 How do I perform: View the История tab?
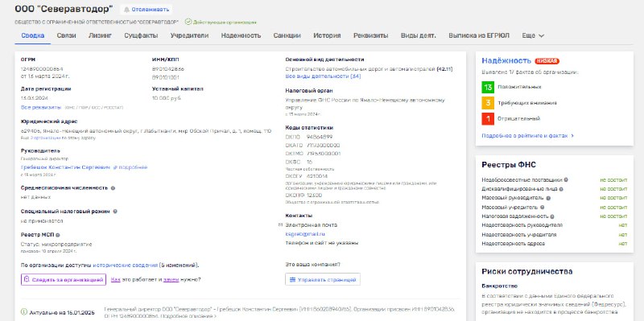[x=327, y=35]
